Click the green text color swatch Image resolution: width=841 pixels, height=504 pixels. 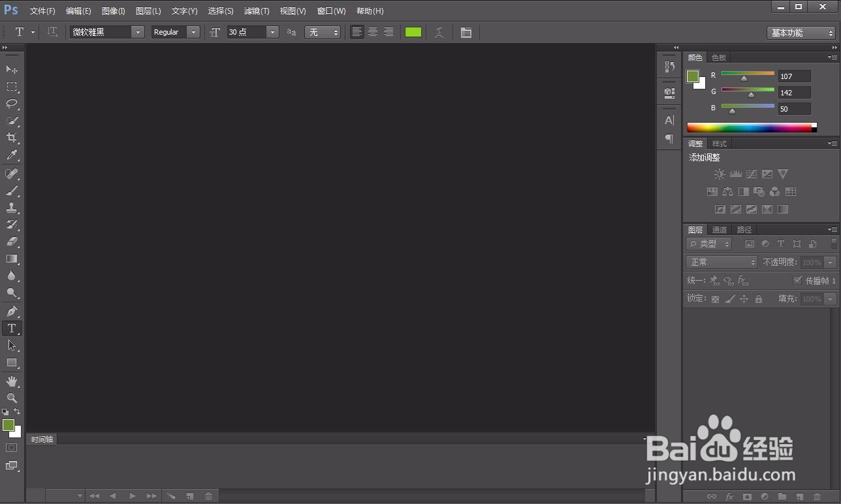[413, 32]
